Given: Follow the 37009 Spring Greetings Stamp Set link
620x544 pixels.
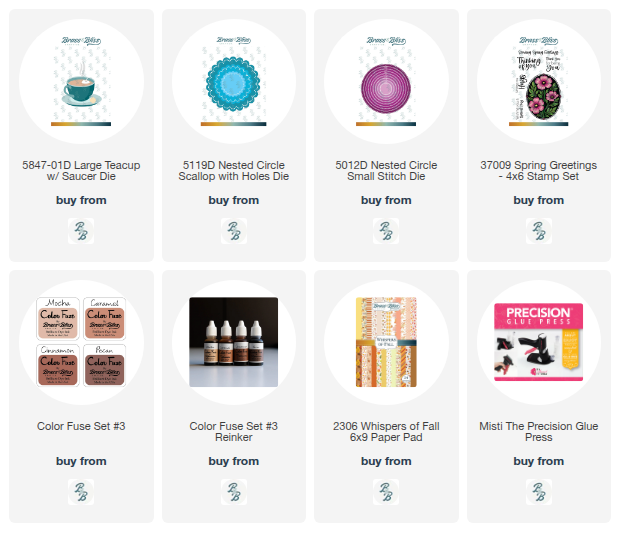Looking at the screenshot, I should pyautogui.click(x=539, y=171).
